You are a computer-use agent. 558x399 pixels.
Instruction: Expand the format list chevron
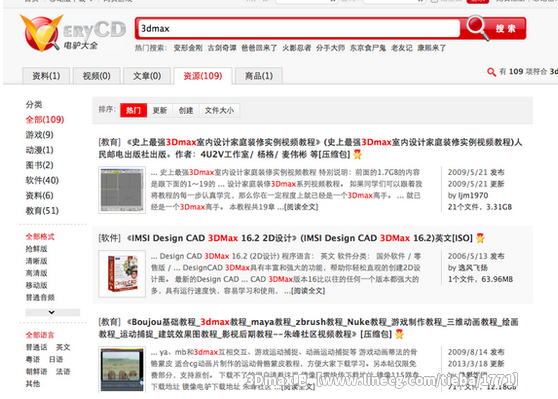coord(52,312)
